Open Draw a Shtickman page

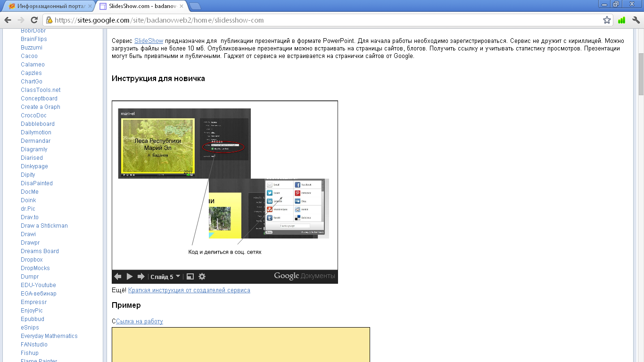point(44,226)
